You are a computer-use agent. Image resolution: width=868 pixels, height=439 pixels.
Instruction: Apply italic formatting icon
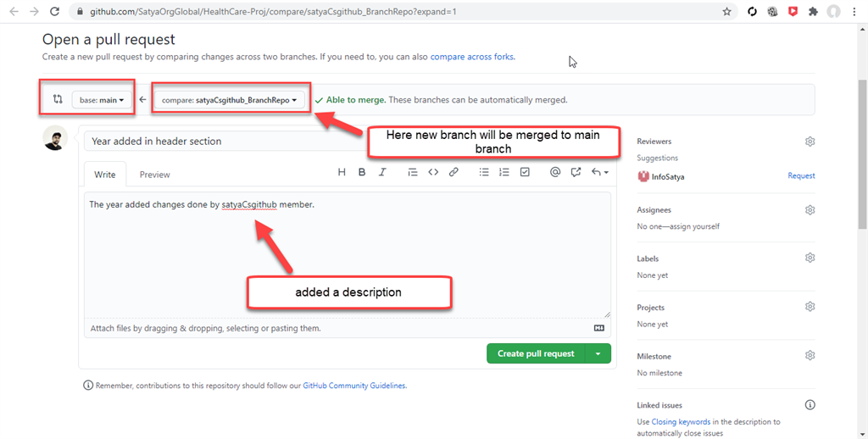pyautogui.click(x=382, y=172)
